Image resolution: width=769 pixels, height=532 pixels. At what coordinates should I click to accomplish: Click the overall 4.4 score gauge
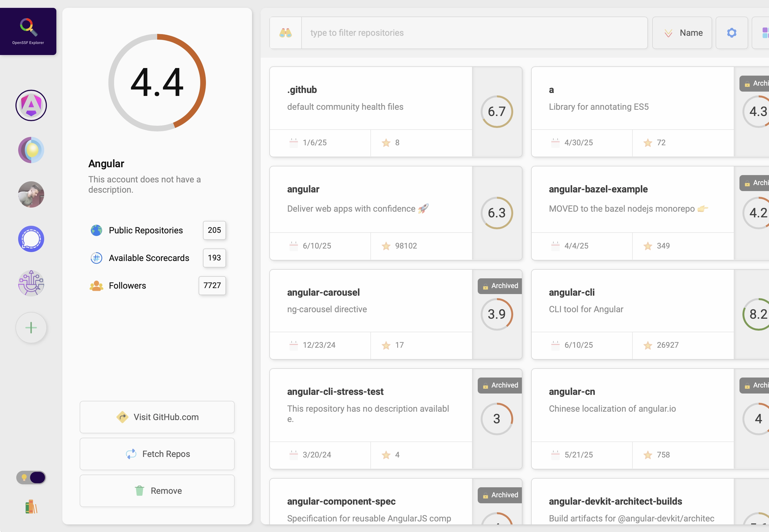click(x=157, y=82)
